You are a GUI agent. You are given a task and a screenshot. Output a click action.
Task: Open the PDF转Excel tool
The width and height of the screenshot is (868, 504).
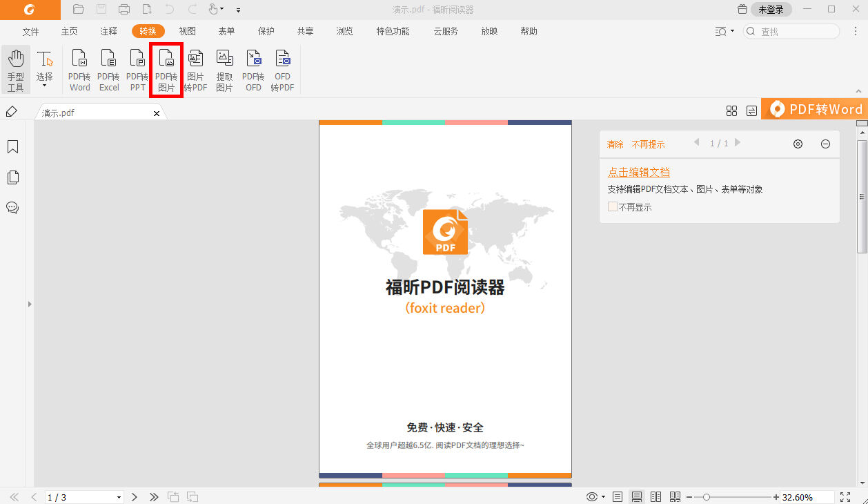point(108,69)
